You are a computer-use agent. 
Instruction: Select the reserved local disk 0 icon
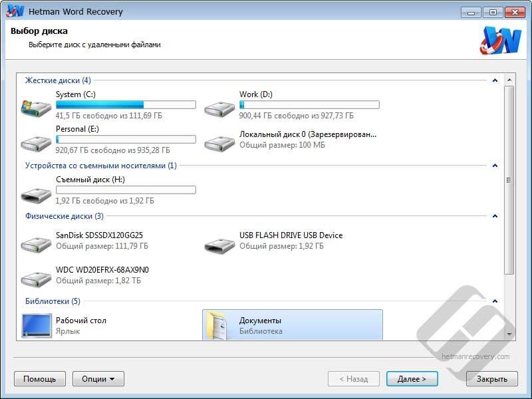click(x=219, y=143)
